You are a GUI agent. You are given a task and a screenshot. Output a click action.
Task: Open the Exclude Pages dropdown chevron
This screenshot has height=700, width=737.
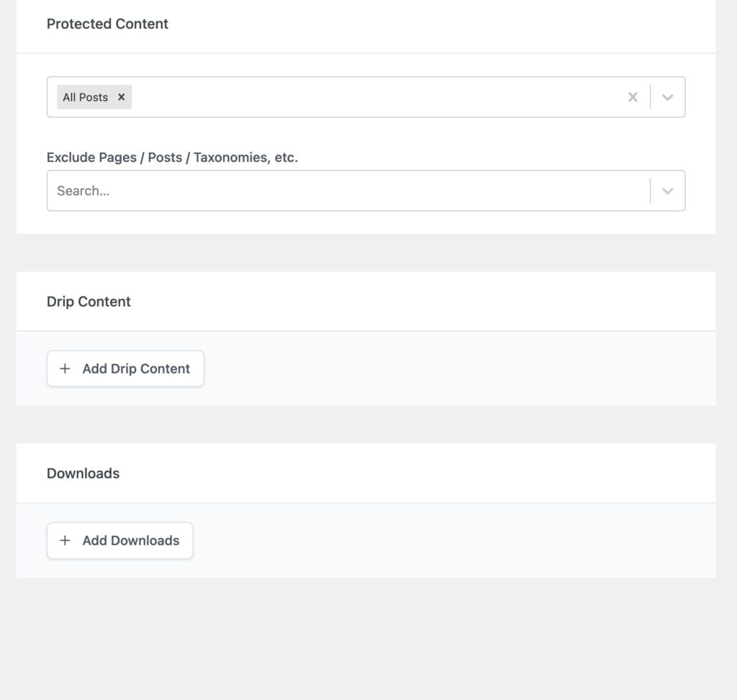click(667, 191)
